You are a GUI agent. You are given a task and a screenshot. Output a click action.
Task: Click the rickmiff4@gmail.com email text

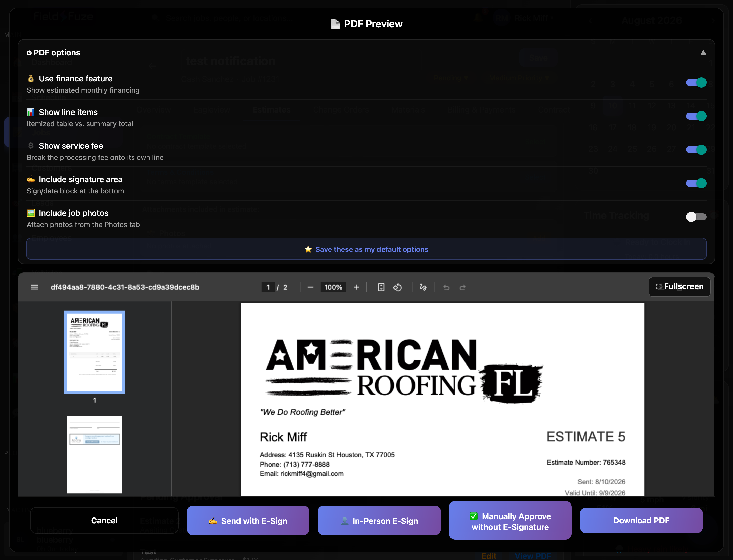[x=312, y=474]
